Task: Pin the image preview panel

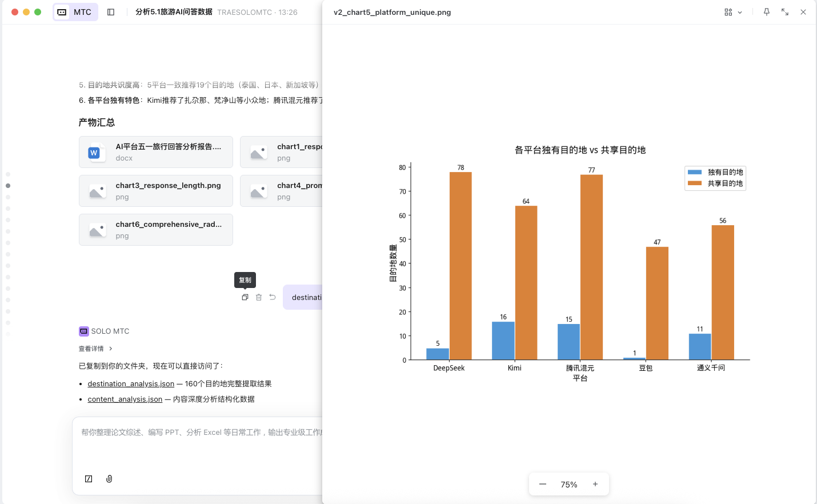Action: click(767, 12)
